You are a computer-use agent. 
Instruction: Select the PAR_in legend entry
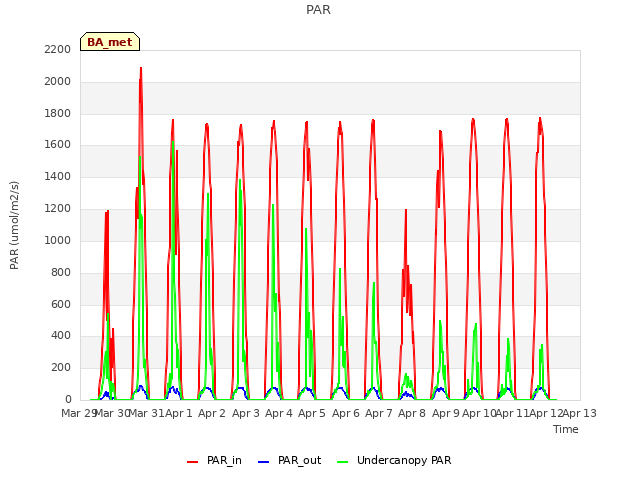214,460
